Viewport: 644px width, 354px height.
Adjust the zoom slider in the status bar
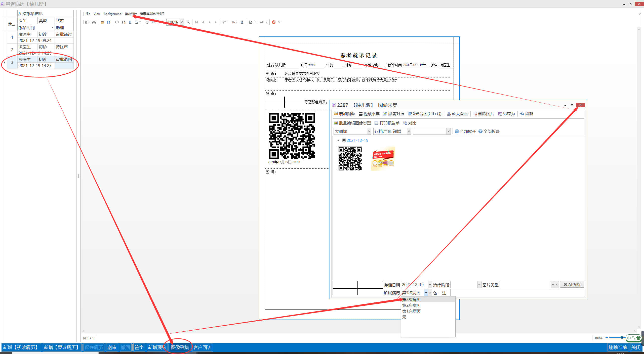point(621,338)
